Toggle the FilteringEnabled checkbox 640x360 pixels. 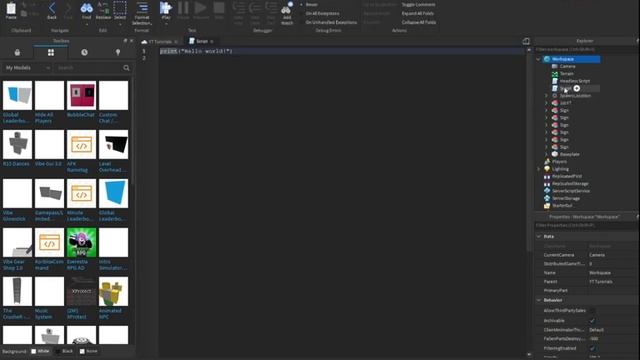point(592,348)
